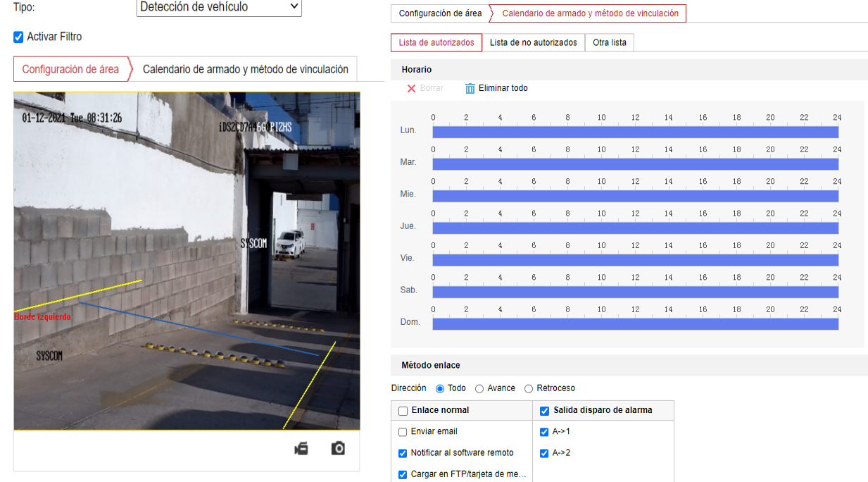Enable the Enlace normal checkbox
Screen dimensions: 868x482
(403, 411)
